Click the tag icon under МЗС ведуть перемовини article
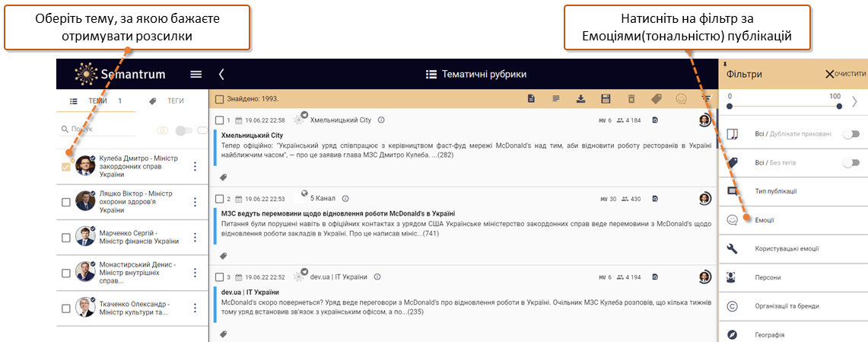868x342 pixels. pyautogui.click(x=224, y=256)
